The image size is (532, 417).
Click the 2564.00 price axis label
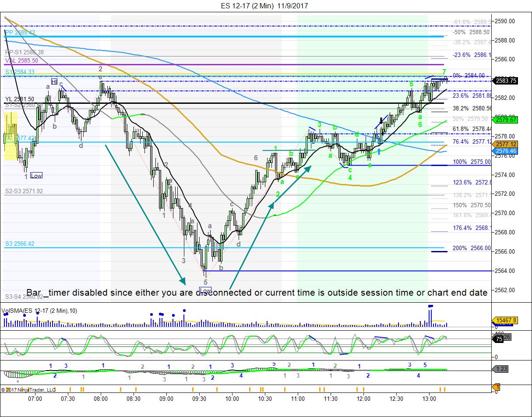(x=505, y=271)
